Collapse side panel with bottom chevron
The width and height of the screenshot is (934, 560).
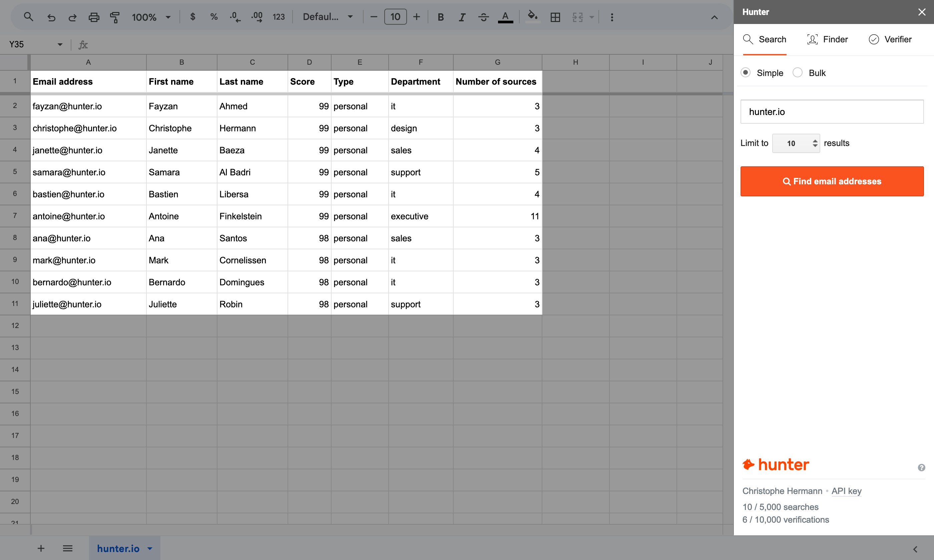coord(915,549)
